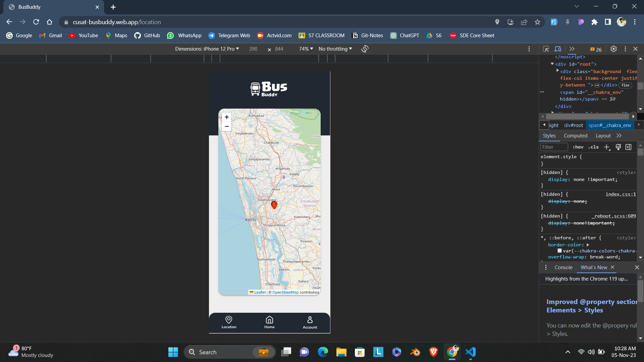Toggle the device toolbar emulation button
The height and width of the screenshot is (362, 644).
click(558, 49)
